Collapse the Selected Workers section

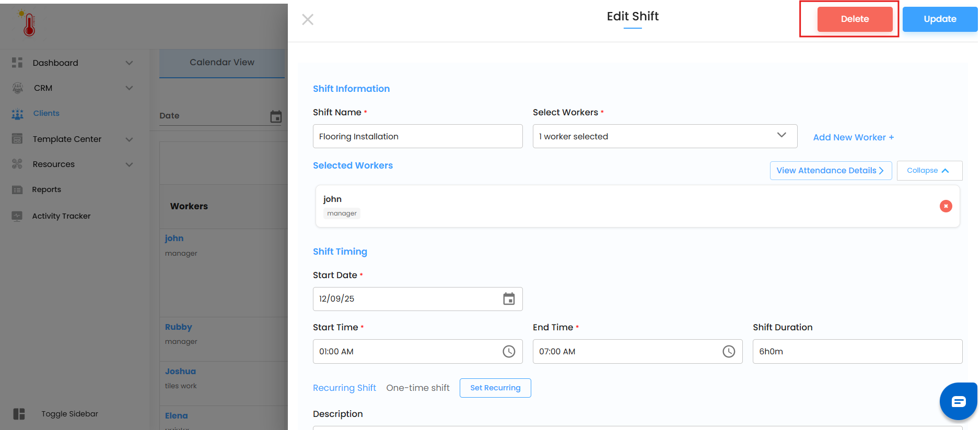[929, 171]
